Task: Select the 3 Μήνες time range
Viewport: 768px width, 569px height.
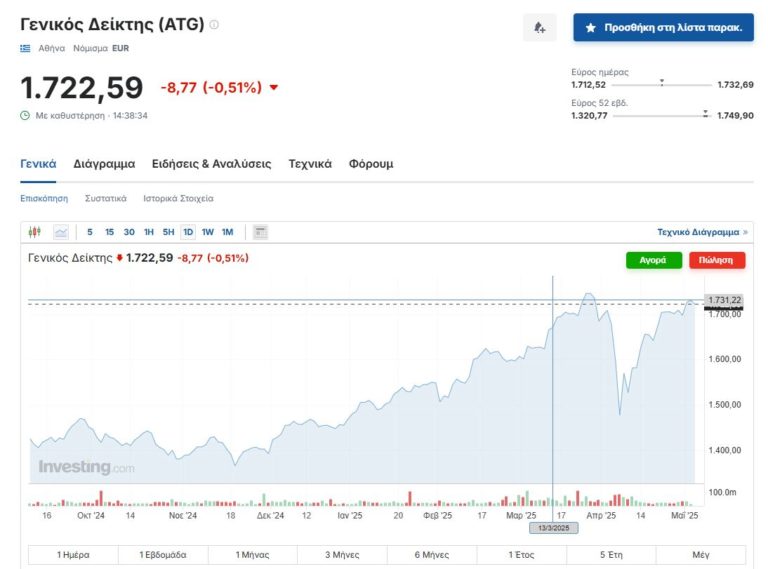Action: pos(342,554)
